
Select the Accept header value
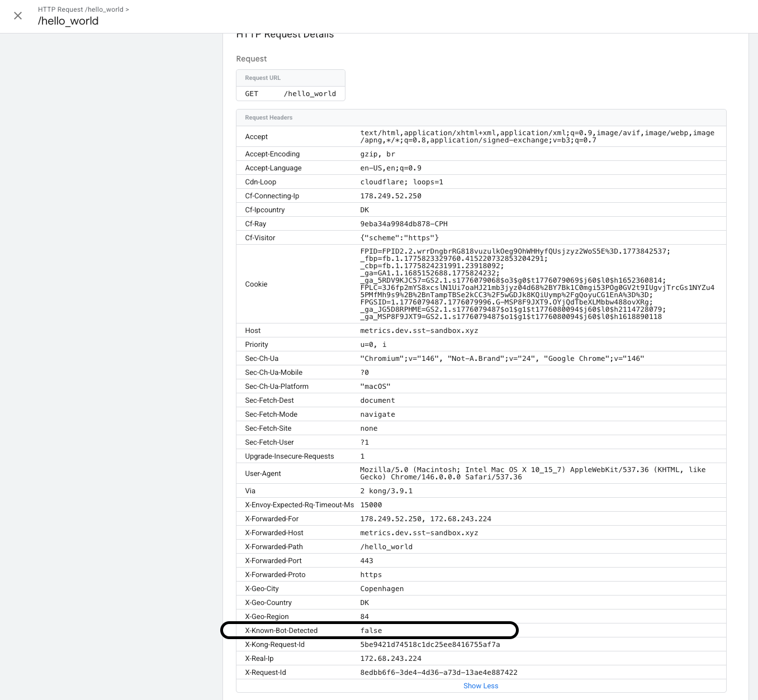pyautogui.click(x=537, y=136)
